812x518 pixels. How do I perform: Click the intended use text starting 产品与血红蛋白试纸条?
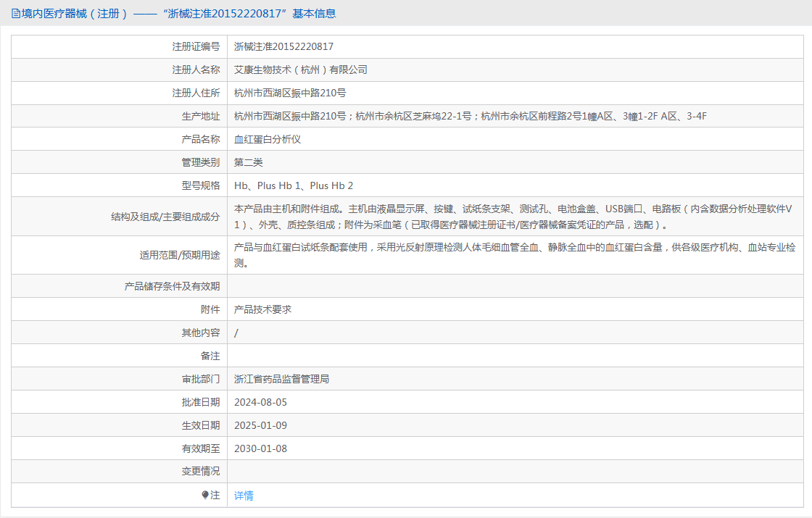click(515, 255)
